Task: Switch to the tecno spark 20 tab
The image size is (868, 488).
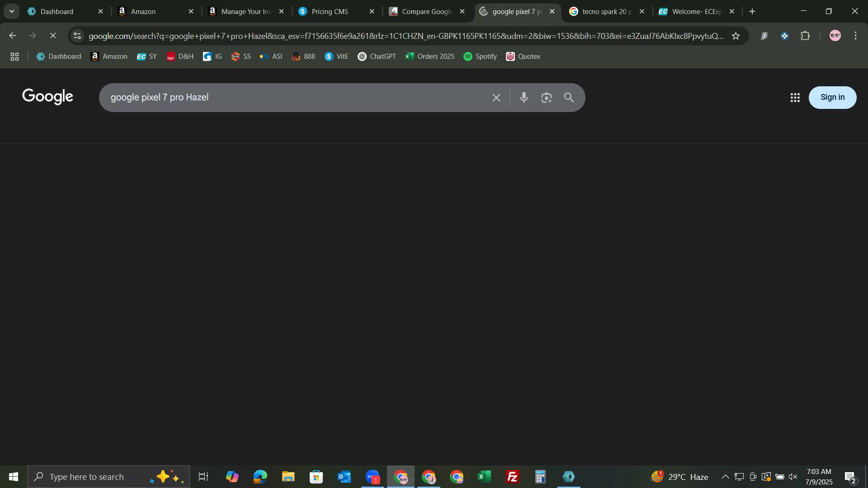Action: pyautogui.click(x=607, y=11)
